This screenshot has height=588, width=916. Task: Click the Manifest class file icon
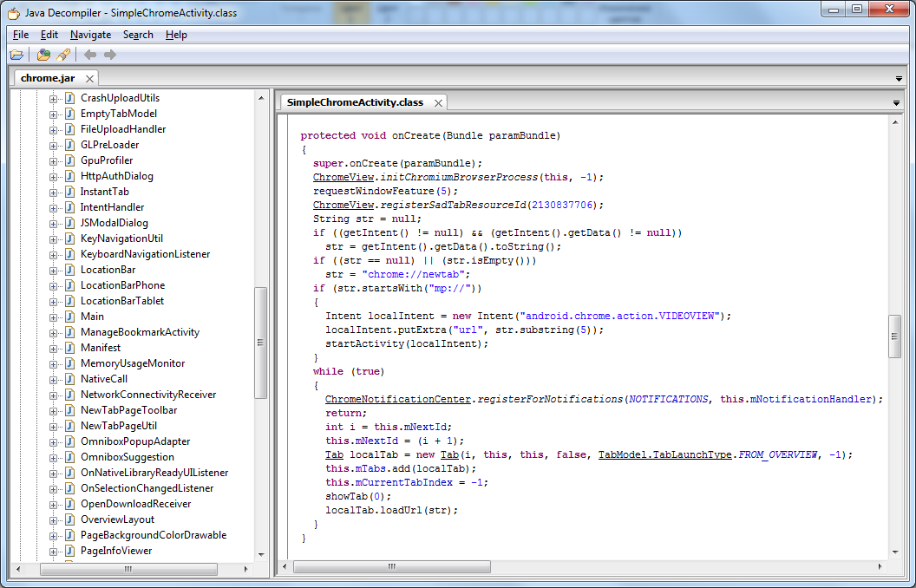click(x=69, y=348)
